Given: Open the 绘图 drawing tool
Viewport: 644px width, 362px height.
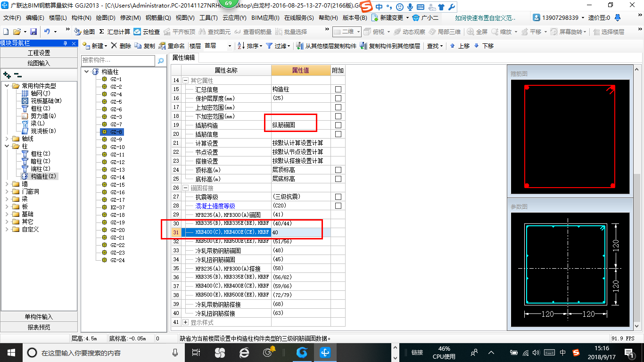Looking at the screenshot, I should [84, 32].
